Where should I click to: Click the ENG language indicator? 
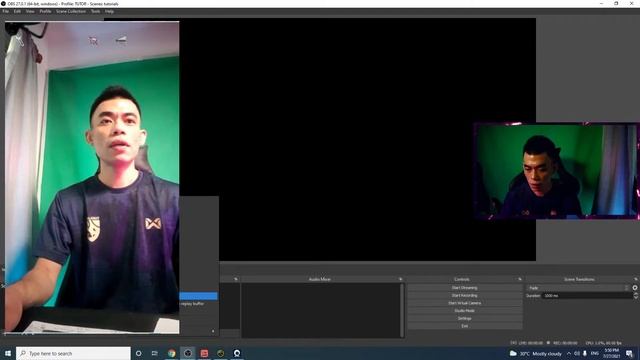coord(595,353)
